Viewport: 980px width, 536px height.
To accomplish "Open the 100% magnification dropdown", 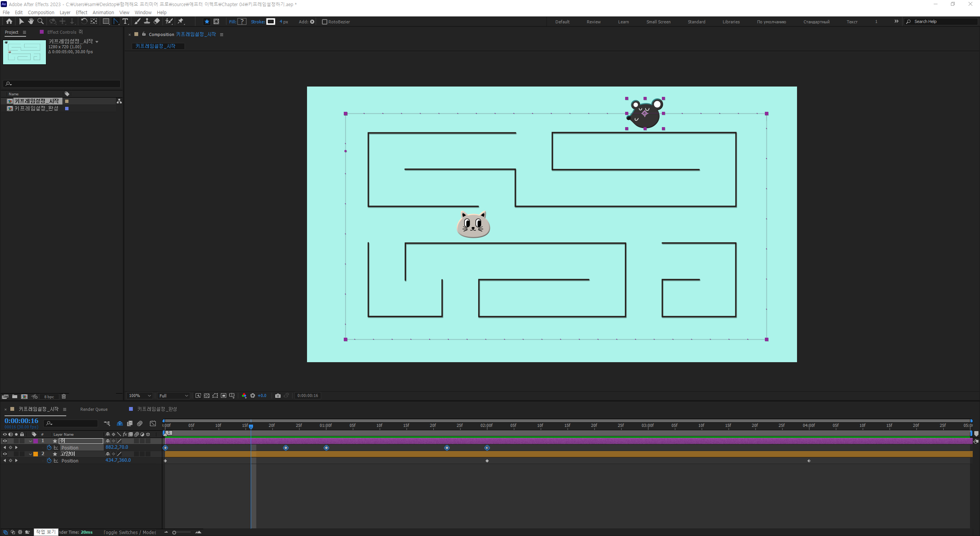I will (x=140, y=395).
